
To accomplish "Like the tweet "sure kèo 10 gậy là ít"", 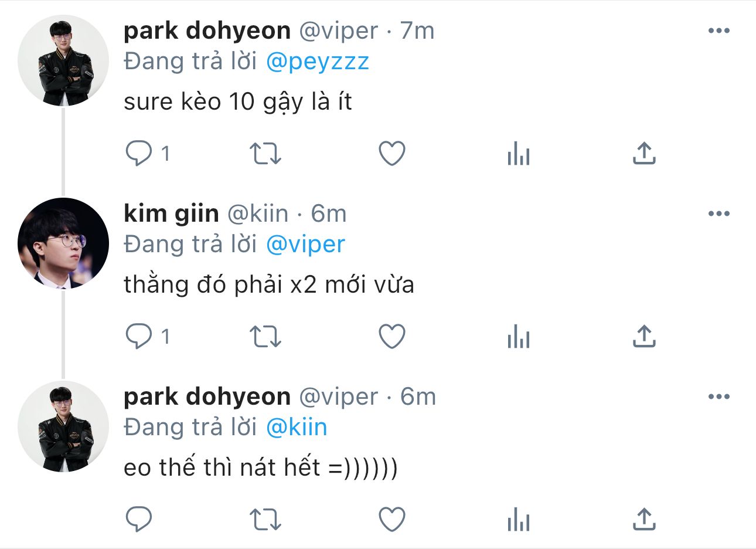I will coord(392,154).
